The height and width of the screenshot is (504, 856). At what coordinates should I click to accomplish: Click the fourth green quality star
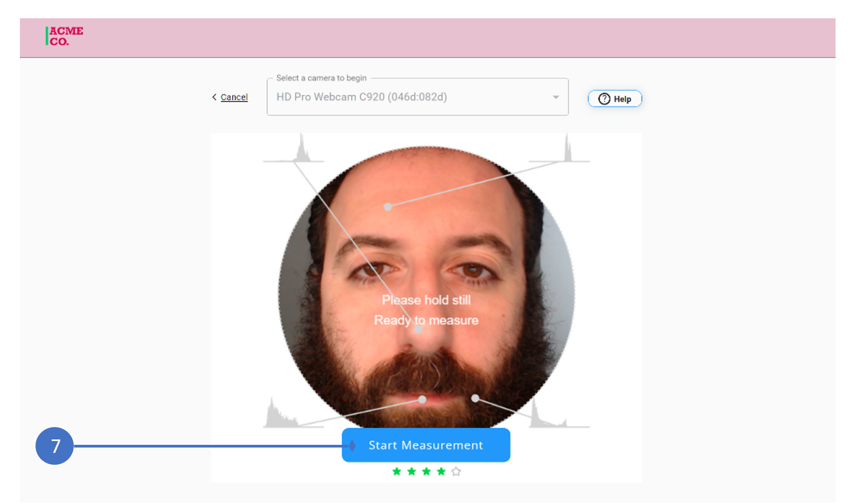click(441, 472)
